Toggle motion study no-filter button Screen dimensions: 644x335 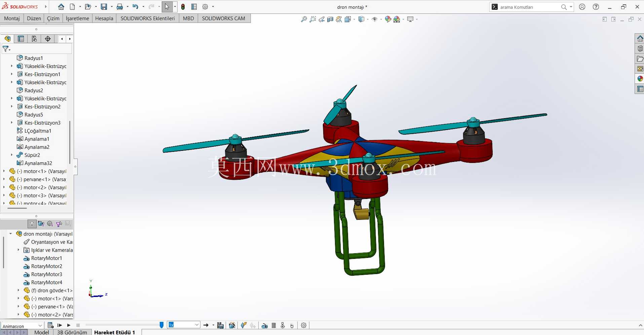tap(32, 224)
